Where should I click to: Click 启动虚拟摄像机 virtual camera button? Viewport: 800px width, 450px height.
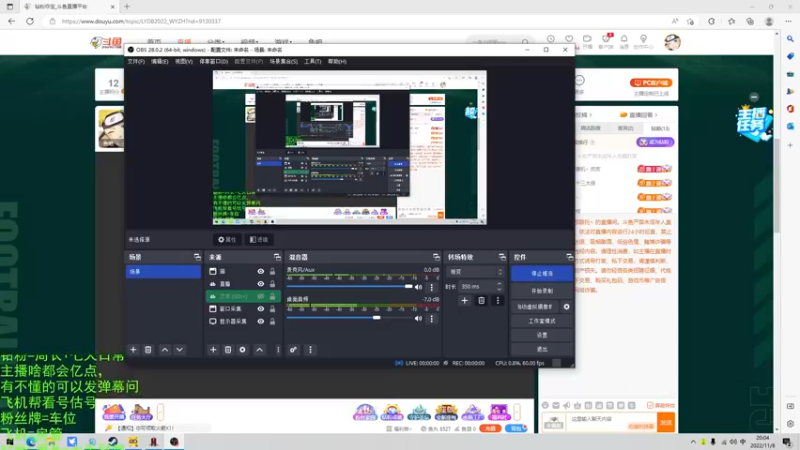coord(535,307)
